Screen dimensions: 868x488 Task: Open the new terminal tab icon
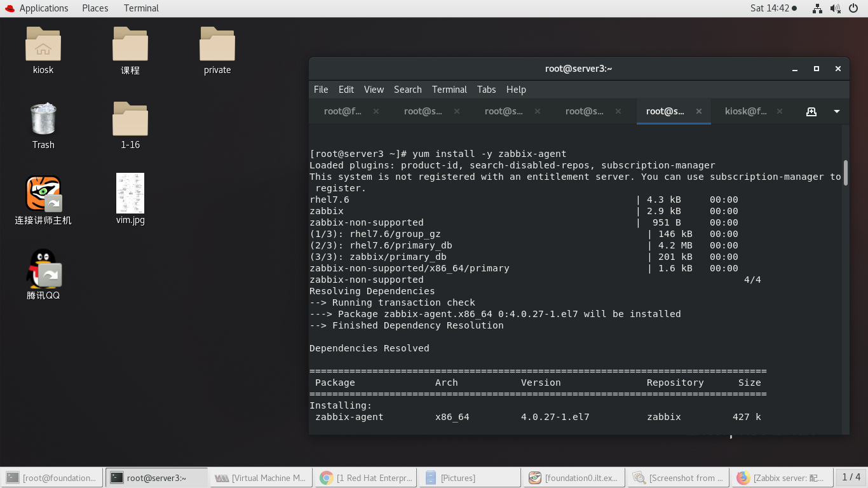[x=811, y=111]
